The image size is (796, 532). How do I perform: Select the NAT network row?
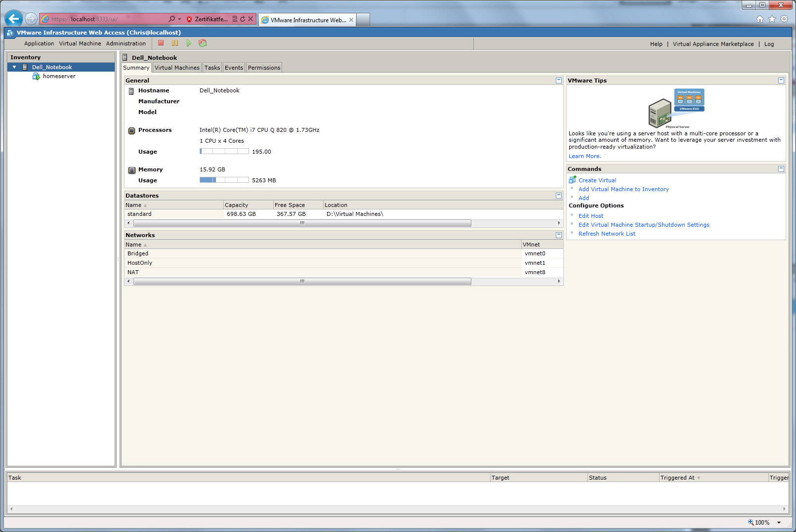coord(343,273)
